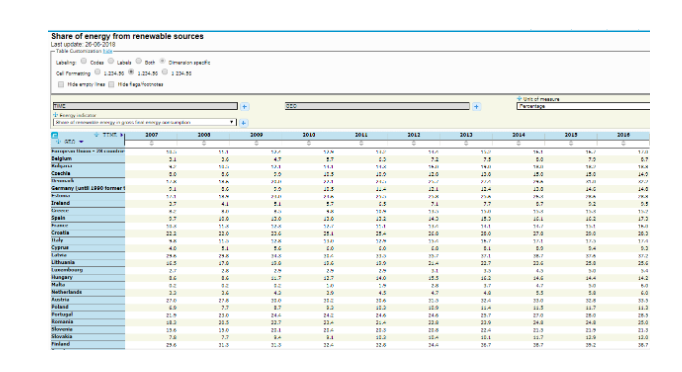The height and width of the screenshot is (372, 682).
Task: Select the Lithuania row label
Action: tap(63, 262)
